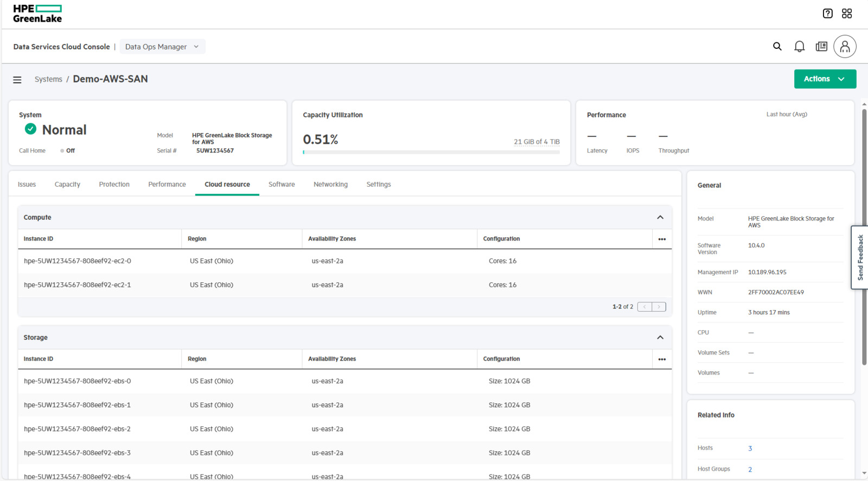Image resolution: width=868 pixels, height=481 pixels.
Task: Switch to the Capacity tab
Action: tap(67, 185)
